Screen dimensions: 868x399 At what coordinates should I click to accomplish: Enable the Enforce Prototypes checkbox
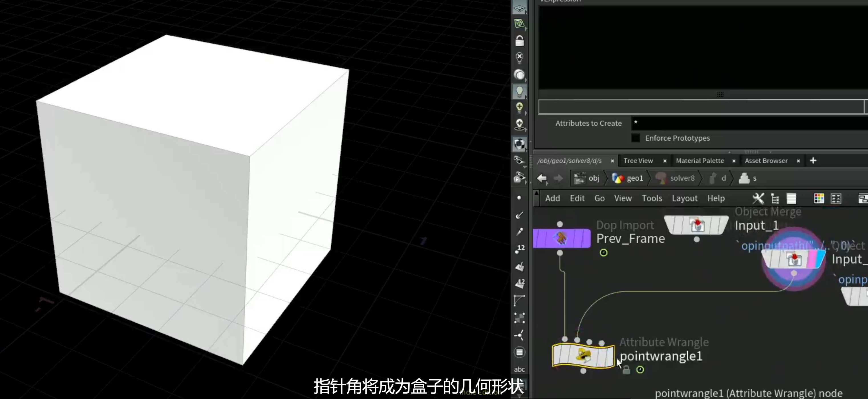[x=636, y=138]
